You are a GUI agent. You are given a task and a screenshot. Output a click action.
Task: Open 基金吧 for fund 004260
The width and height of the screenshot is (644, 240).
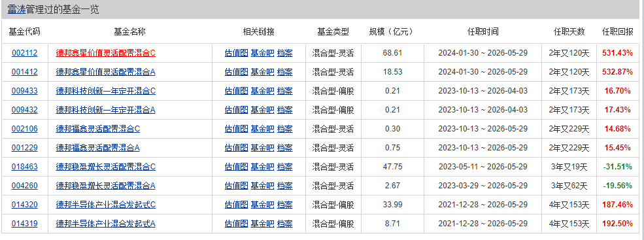point(262,186)
